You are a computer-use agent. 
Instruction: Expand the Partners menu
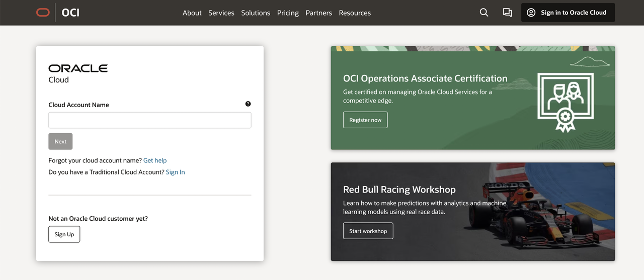pos(318,13)
